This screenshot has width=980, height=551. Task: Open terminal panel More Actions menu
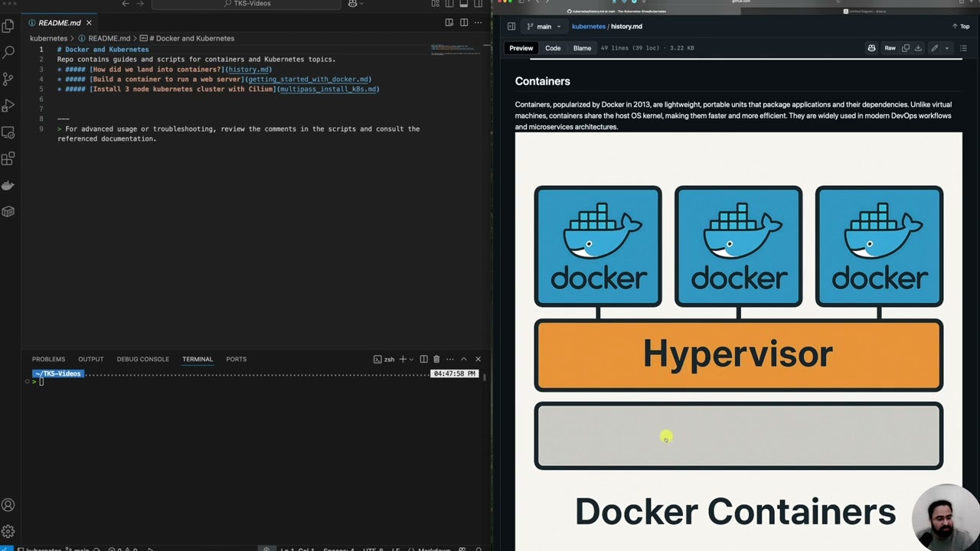450,359
